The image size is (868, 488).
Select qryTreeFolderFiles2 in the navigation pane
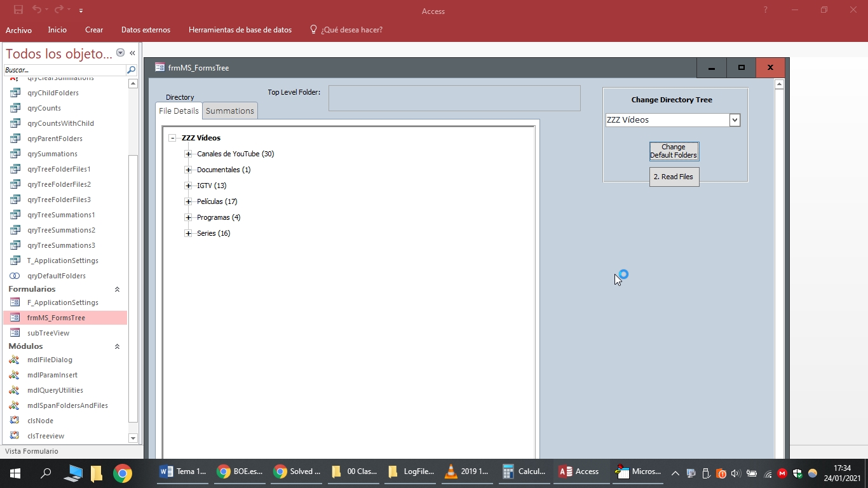coord(65,184)
